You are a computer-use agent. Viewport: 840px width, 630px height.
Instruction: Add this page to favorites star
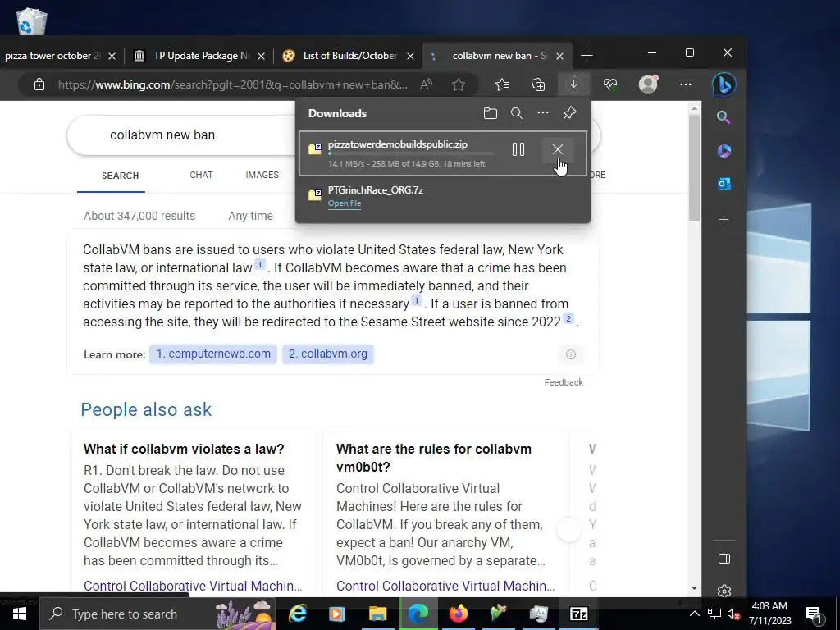click(458, 84)
